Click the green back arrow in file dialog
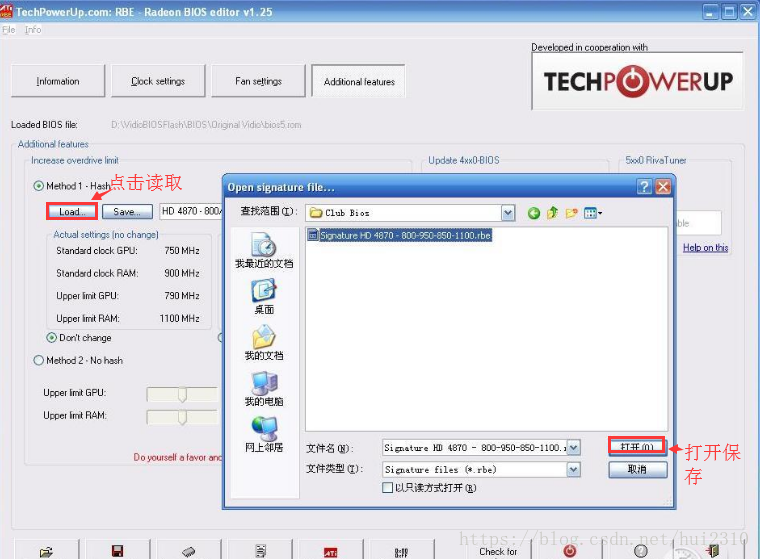Screen dimensions: 760x559 [x=534, y=213]
